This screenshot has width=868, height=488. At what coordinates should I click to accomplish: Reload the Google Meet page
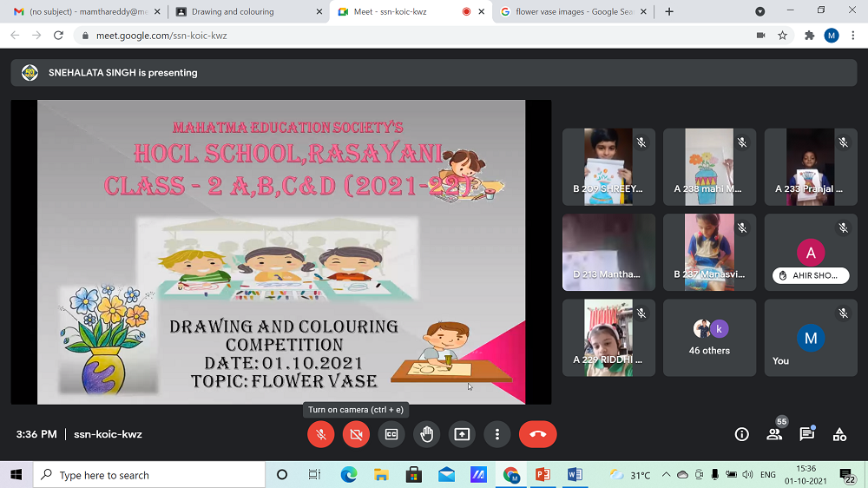coord(58,36)
